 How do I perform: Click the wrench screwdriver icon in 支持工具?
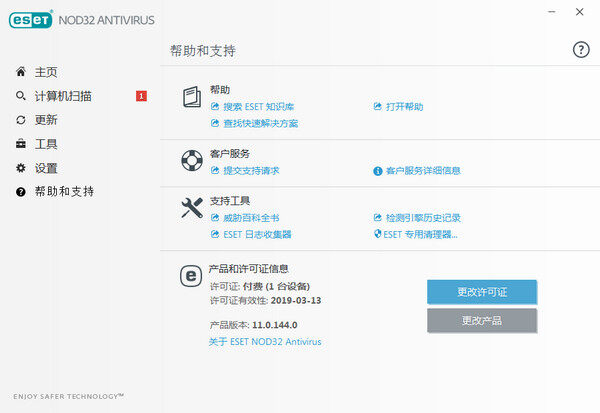pos(192,208)
